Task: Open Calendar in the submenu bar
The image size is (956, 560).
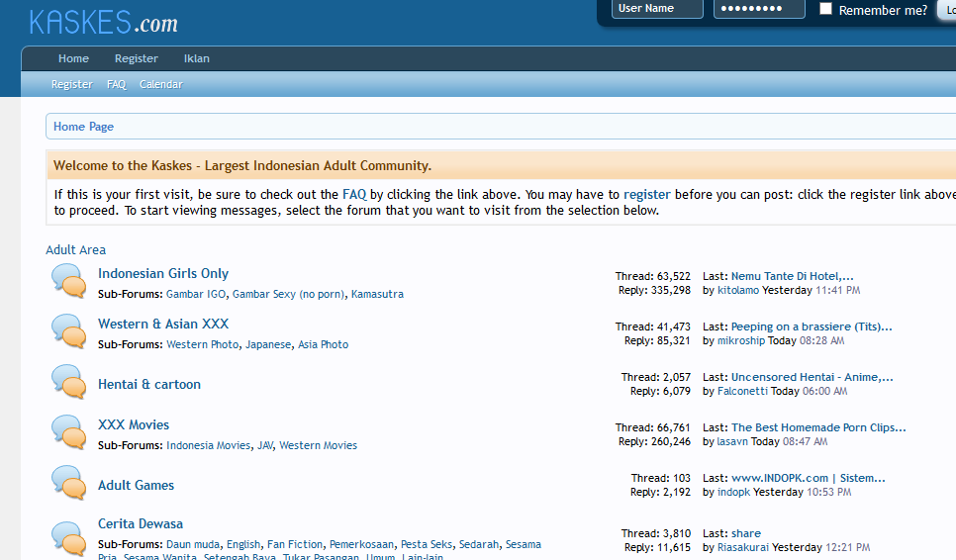Action: tap(161, 84)
